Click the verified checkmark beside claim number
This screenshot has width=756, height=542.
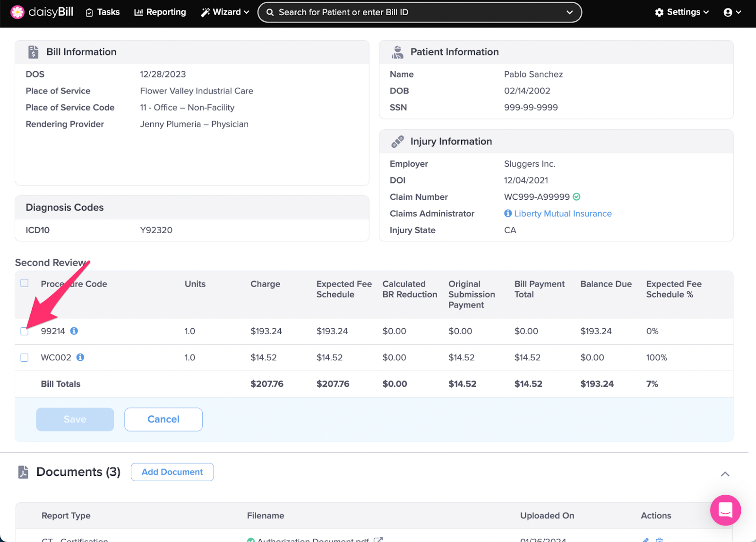click(x=576, y=197)
